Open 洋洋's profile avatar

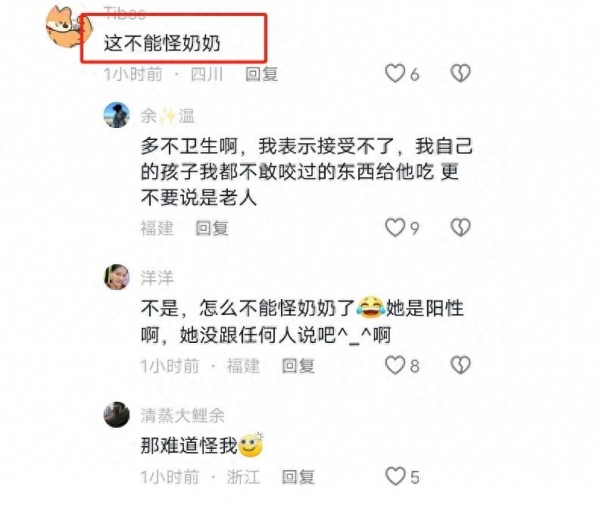click(x=117, y=277)
